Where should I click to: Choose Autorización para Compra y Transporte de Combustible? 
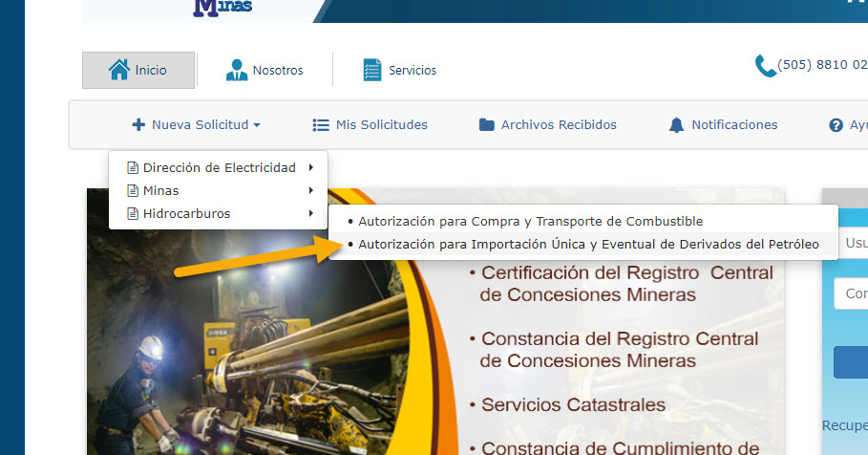tap(583, 221)
